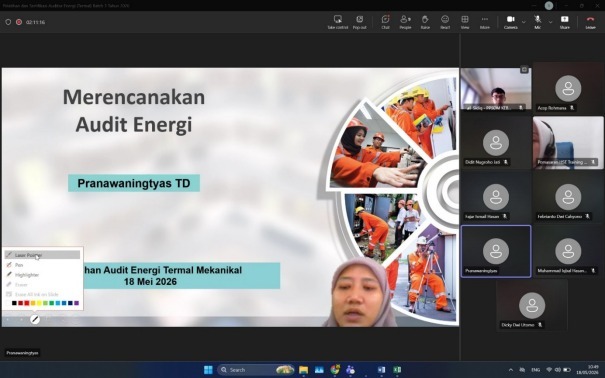Image resolution: width=605 pixels, height=378 pixels.
Task: Click the battery status tray icon
Action: pos(567,370)
